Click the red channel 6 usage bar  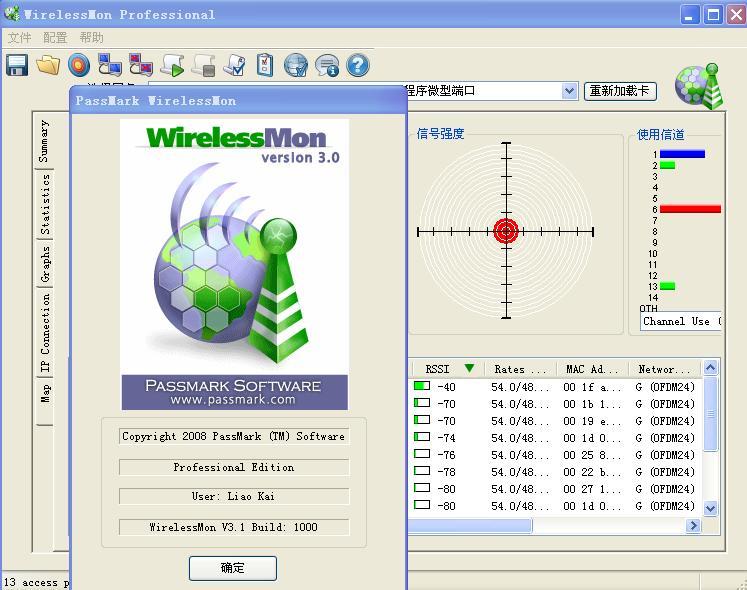click(x=690, y=209)
